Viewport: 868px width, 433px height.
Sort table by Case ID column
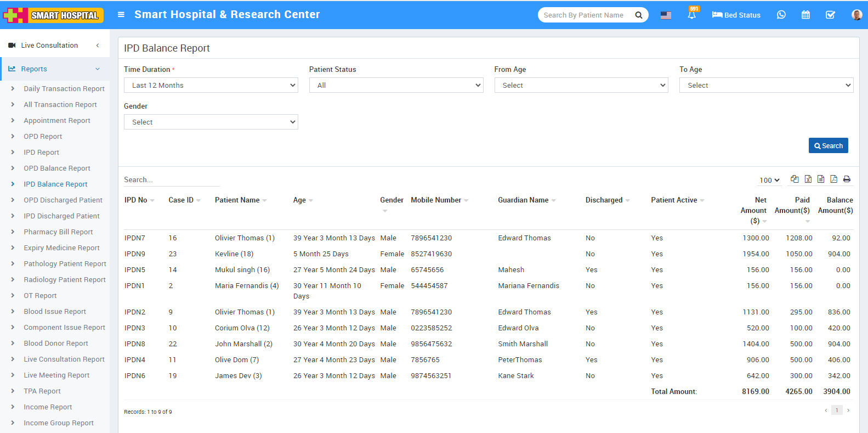[x=184, y=200]
